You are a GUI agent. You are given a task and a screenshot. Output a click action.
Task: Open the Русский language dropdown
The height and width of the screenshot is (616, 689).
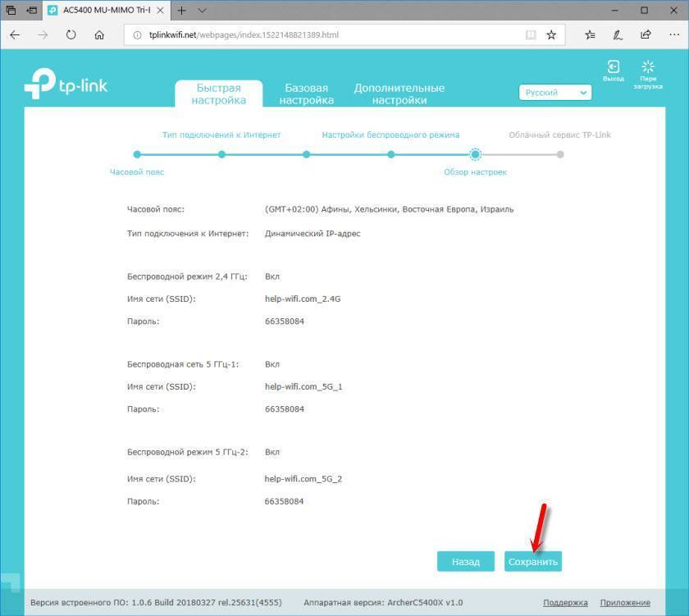(x=555, y=93)
